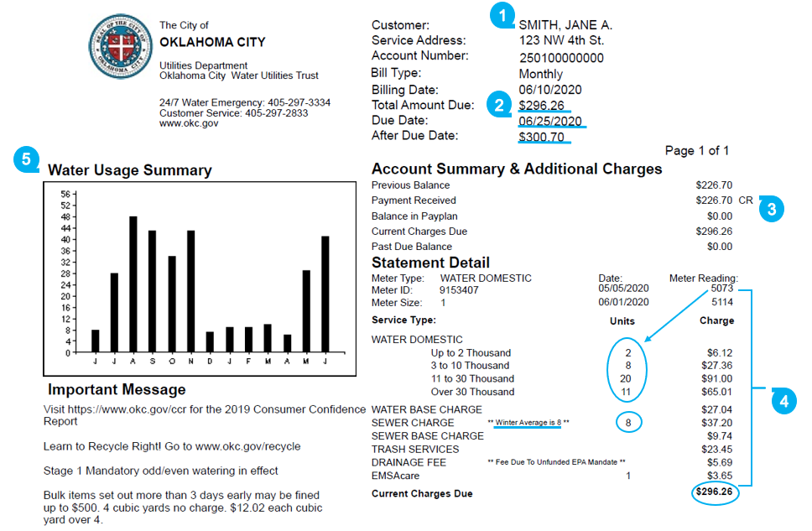This screenshot has width=812, height=531.
Task: Click the 11 to 30 Thousand charge $91.00
Action: pos(717,378)
